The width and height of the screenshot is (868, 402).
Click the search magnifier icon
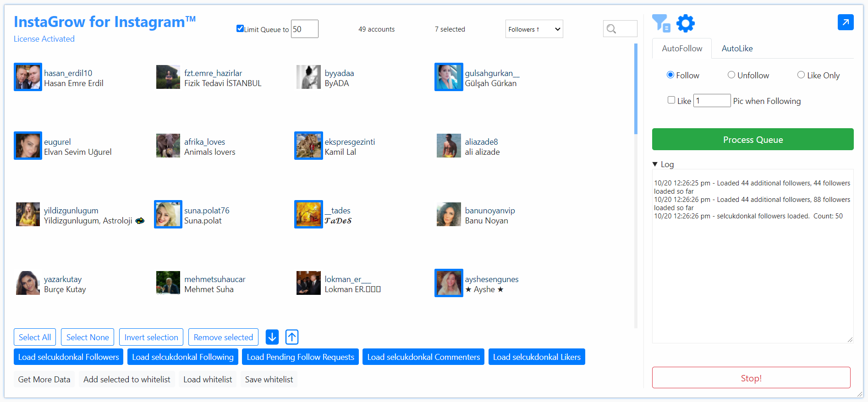(x=611, y=29)
